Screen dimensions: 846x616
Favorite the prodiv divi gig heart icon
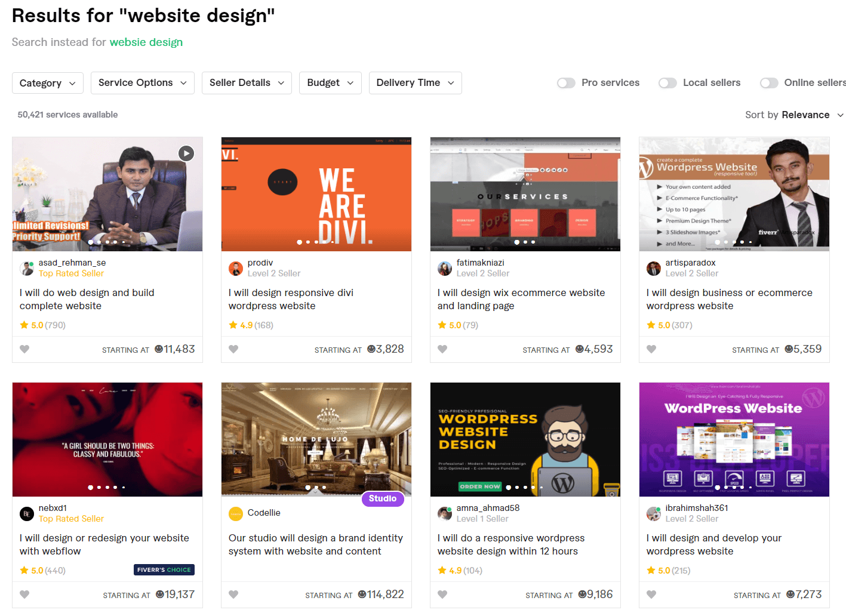(233, 349)
